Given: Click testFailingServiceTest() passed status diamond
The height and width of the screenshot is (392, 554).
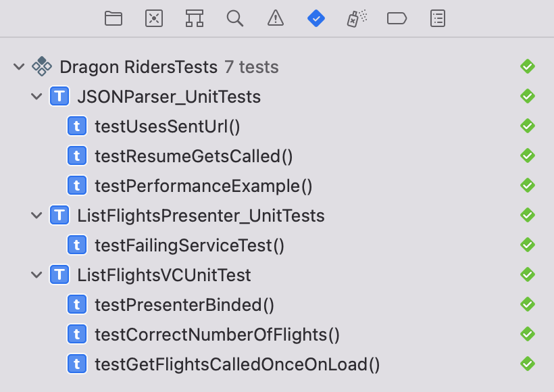Looking at the screenshot, I should tap(528, 245).
